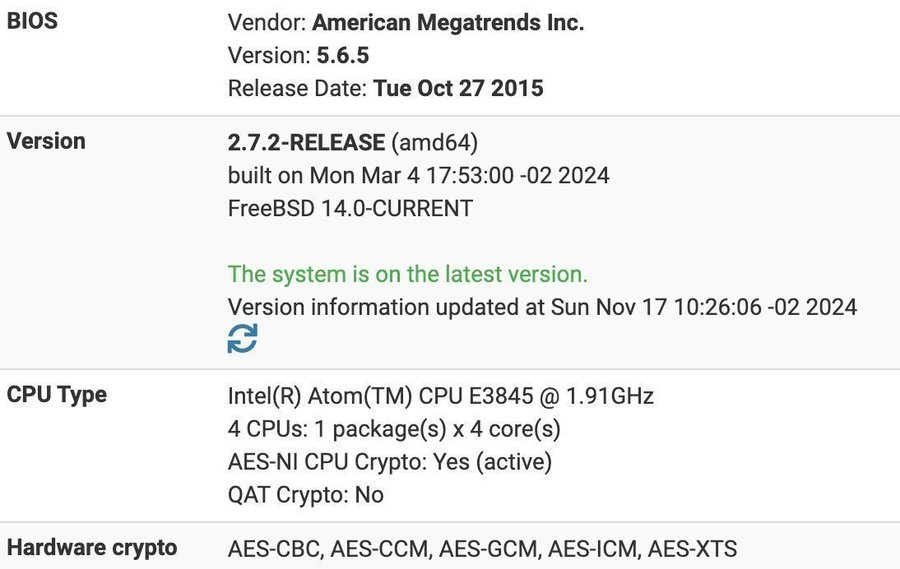Click the BIOS row label
The width and height of the screenshot is (900, 569).
click(x=32, y=21)
